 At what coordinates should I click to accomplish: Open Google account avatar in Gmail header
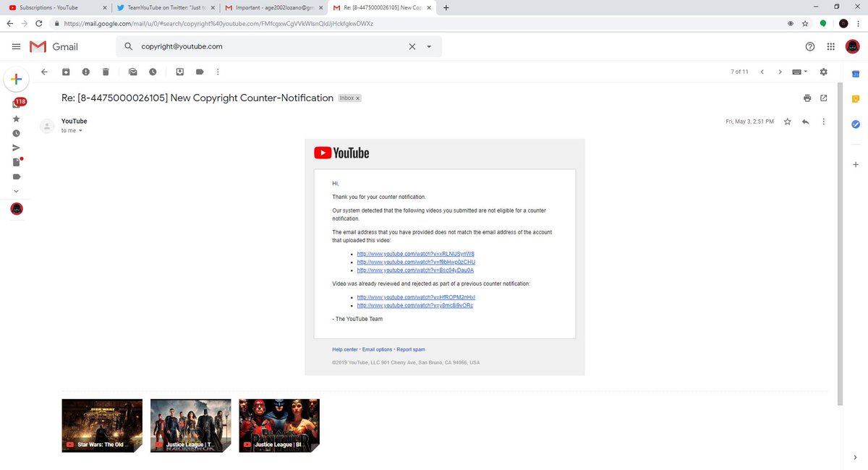[851, 46]
